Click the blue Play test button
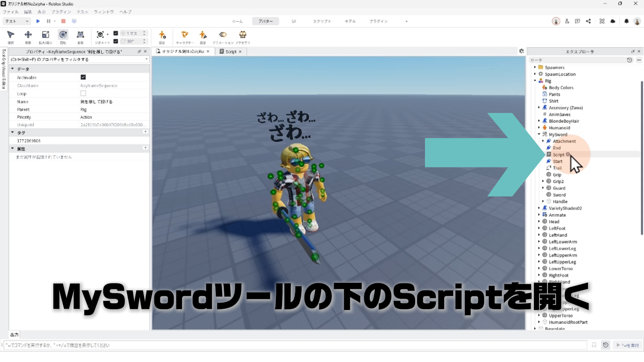This screenshot has width=644, height=362. click(38, 21)
